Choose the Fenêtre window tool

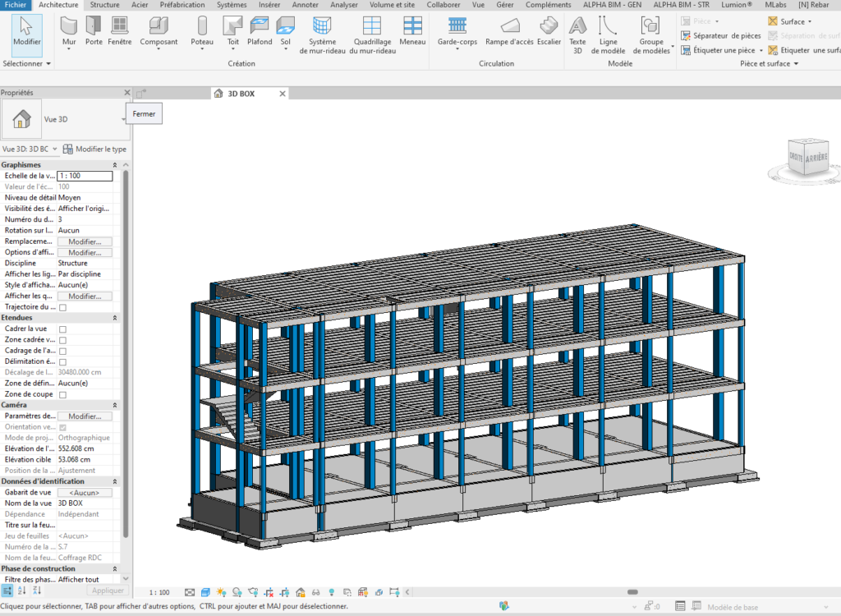tap(119, 31)
